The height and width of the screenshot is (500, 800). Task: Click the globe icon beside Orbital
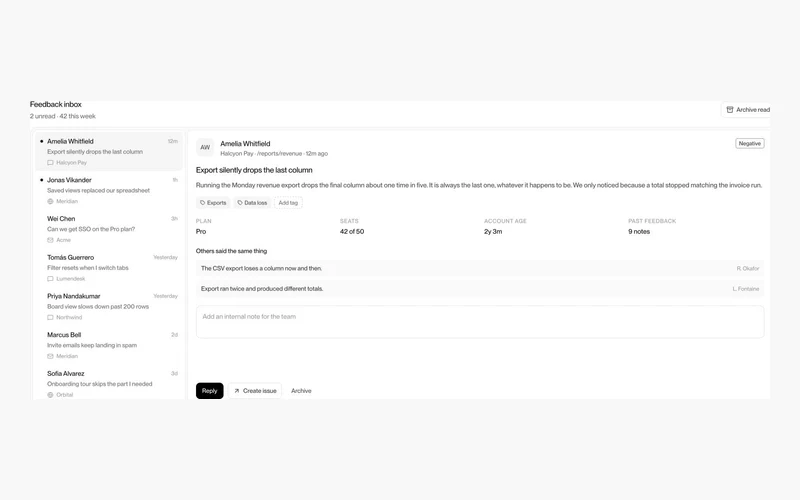click(50, 395)
